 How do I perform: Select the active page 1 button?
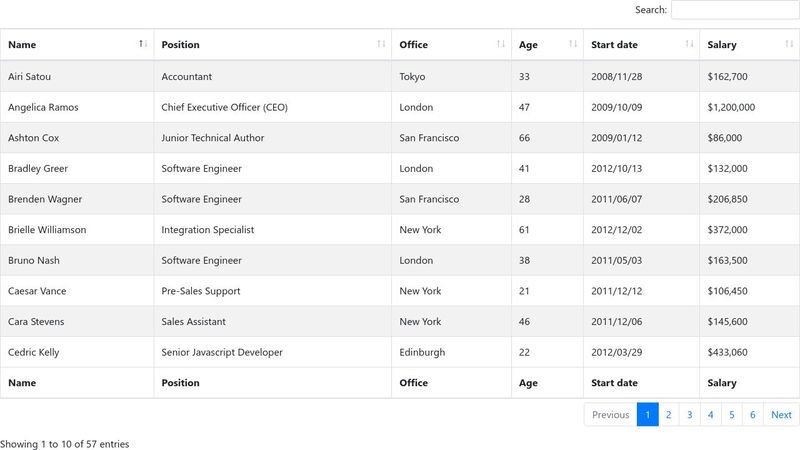point(647,415)
